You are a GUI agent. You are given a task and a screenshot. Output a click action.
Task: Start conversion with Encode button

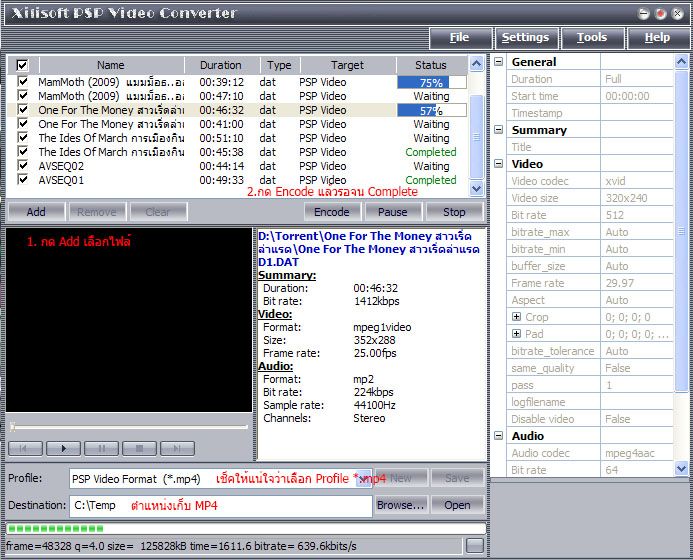pyautogui.click(x=332, y=212)
